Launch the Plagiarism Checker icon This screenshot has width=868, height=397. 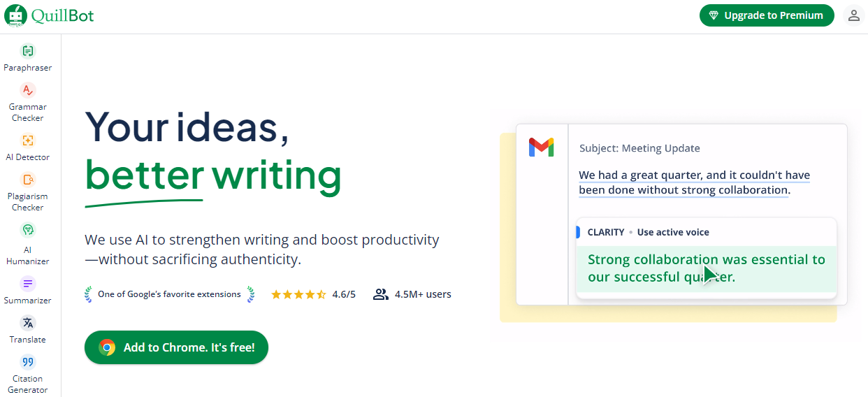click(x=28, y=180)
